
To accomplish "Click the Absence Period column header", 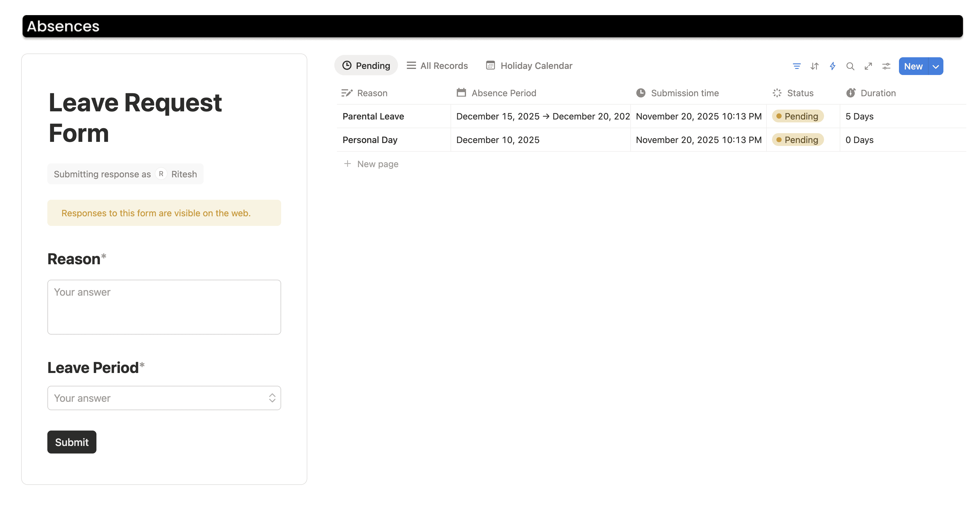I will (x=503, y=93).
